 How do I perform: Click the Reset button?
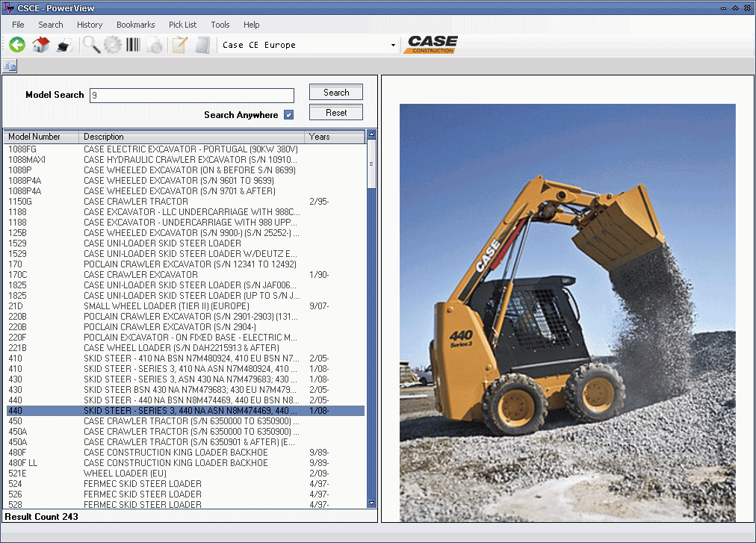(x=336, y=112)
